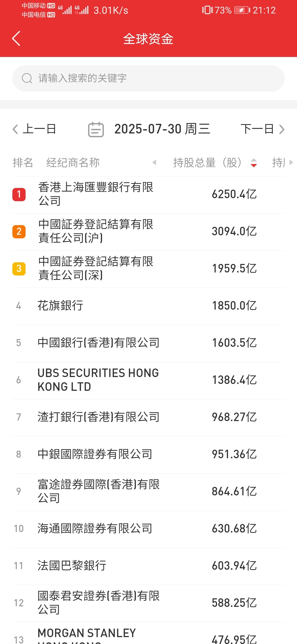Reveal more columns with the right triangle
The width and height of the screenshot is (297, 644).
(291, 162)
